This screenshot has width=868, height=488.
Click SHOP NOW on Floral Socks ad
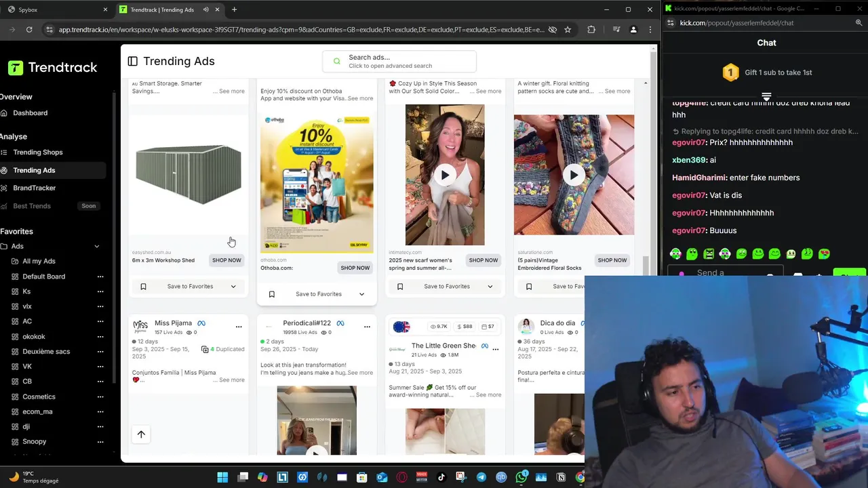coord(612,260)
